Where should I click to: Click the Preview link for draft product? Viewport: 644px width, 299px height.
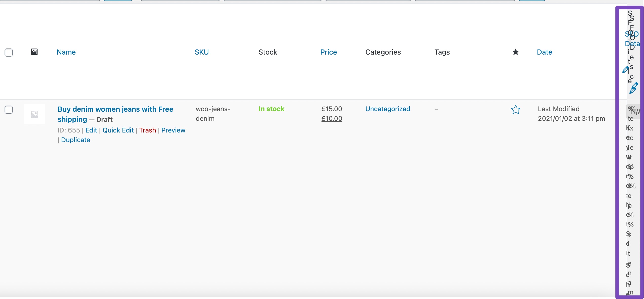click(173, 130)
